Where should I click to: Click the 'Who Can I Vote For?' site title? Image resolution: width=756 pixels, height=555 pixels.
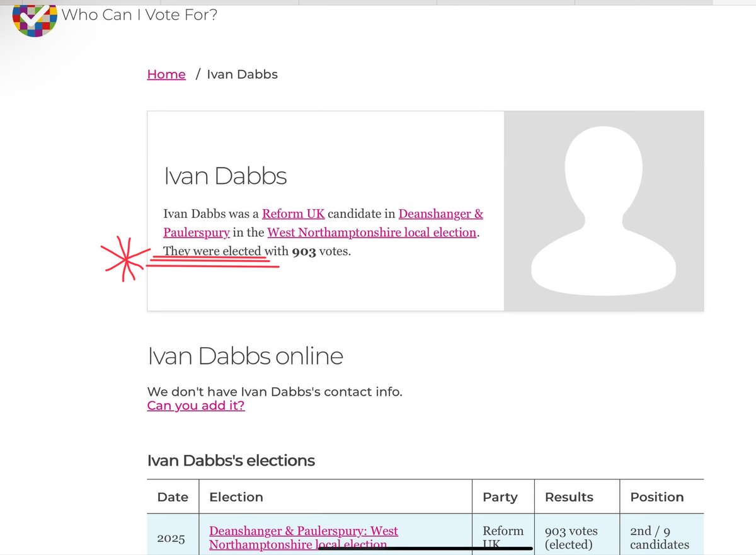140,14
